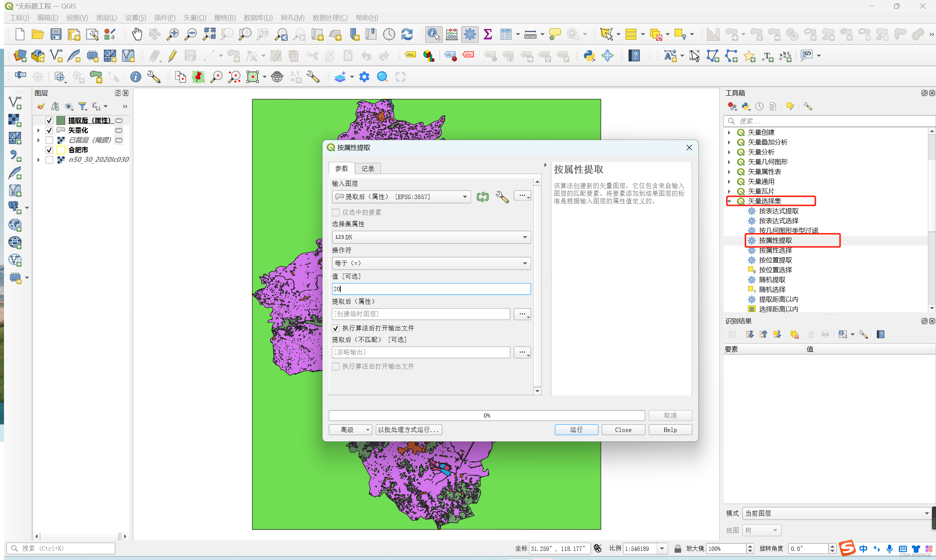This screenshot has width=936, height=560.
Task: Open input layer wrench options
Action: (x=502, y=196)
